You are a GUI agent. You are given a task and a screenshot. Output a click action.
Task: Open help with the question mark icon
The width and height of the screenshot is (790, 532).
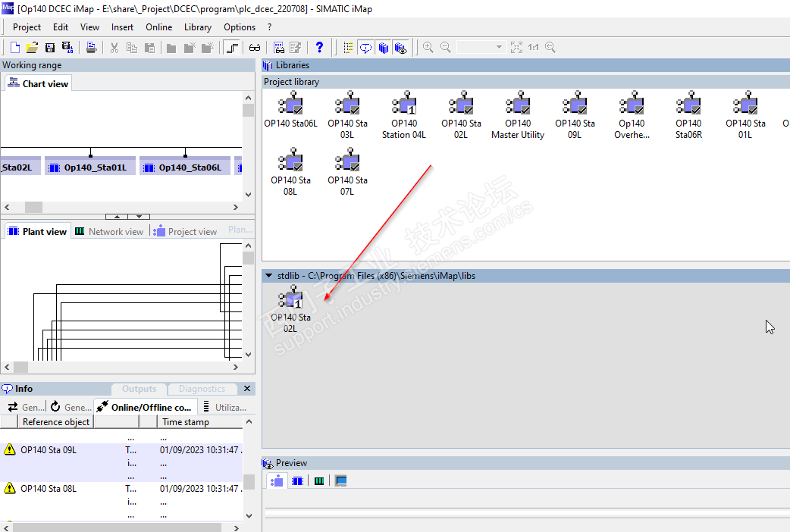(x=319, y=47)
